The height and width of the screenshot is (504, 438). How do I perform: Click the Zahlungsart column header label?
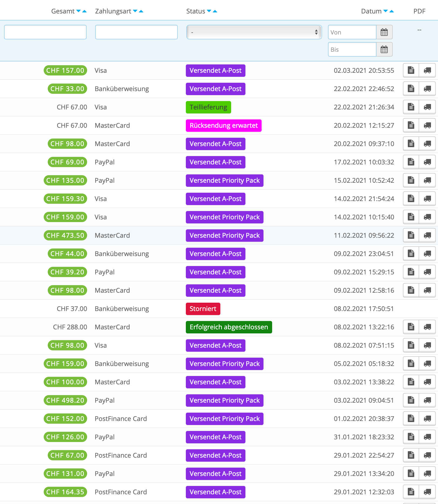[x=113, y=11]
